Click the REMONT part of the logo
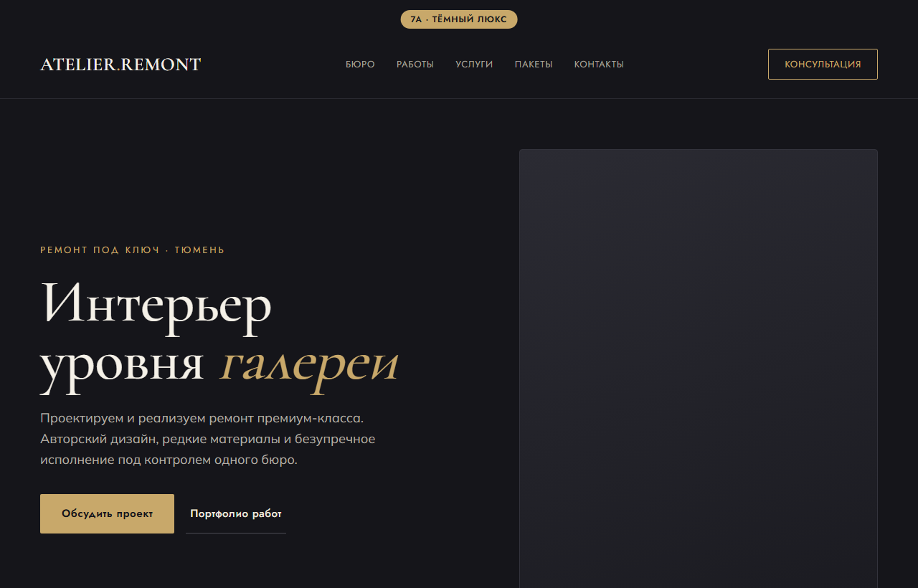This screenshot has height=588, width=918. (161, 65)
